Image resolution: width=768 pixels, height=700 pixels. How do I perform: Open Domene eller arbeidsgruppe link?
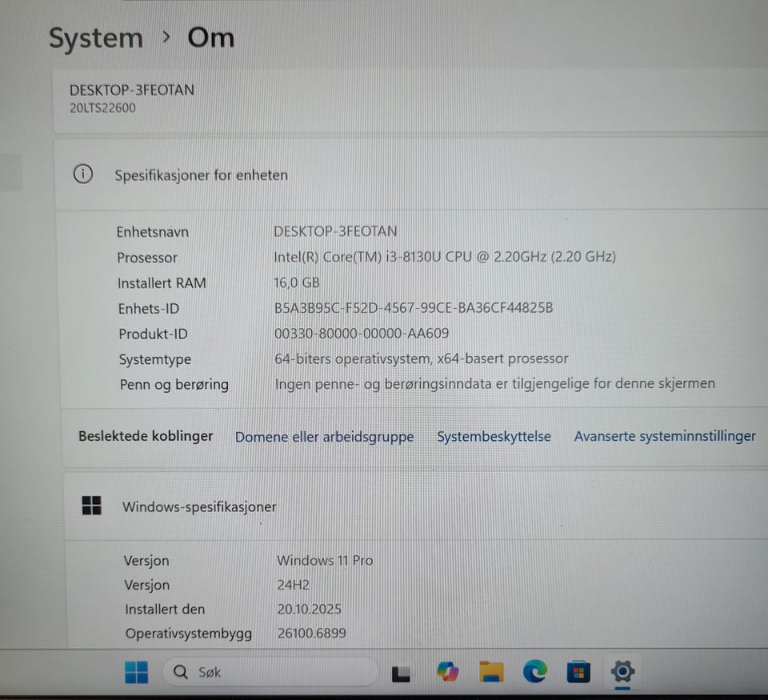click(324, 437)
